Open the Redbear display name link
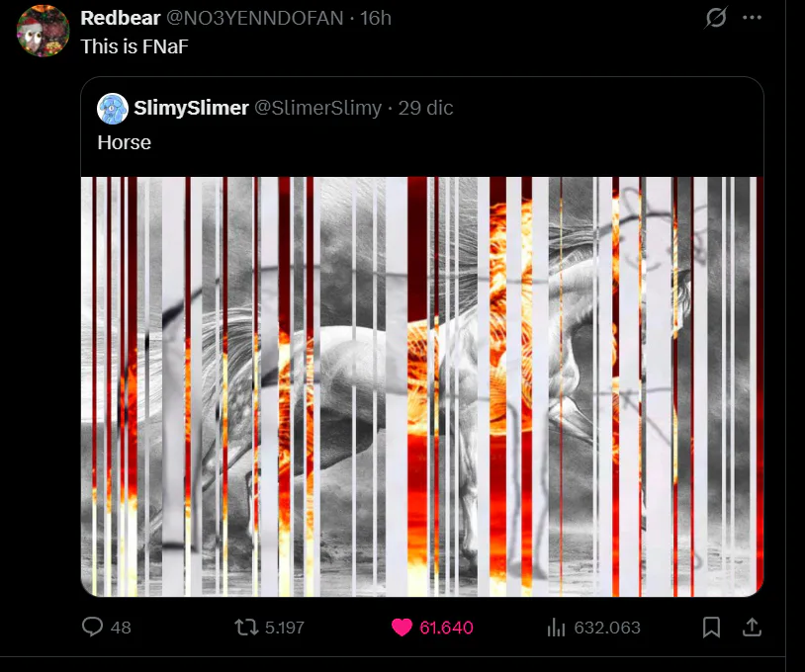This screenshot has height=672, width=805. (121, 18)
